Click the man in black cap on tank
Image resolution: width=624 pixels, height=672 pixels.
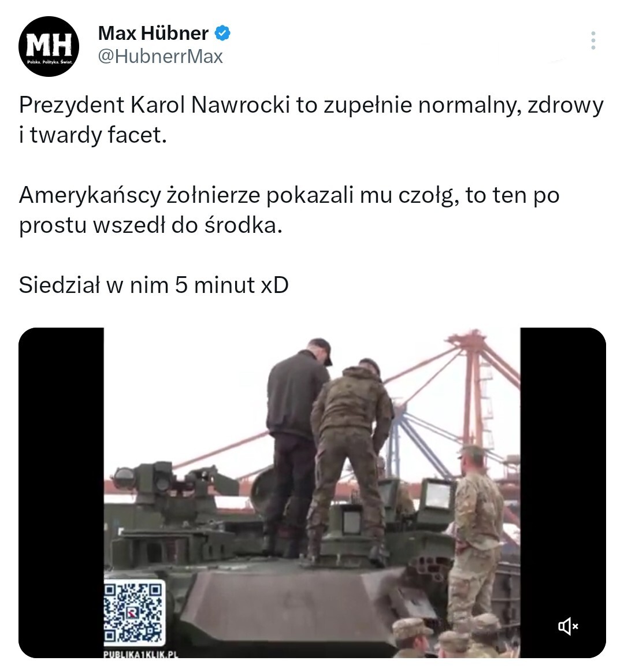click(x=296, y=445)
